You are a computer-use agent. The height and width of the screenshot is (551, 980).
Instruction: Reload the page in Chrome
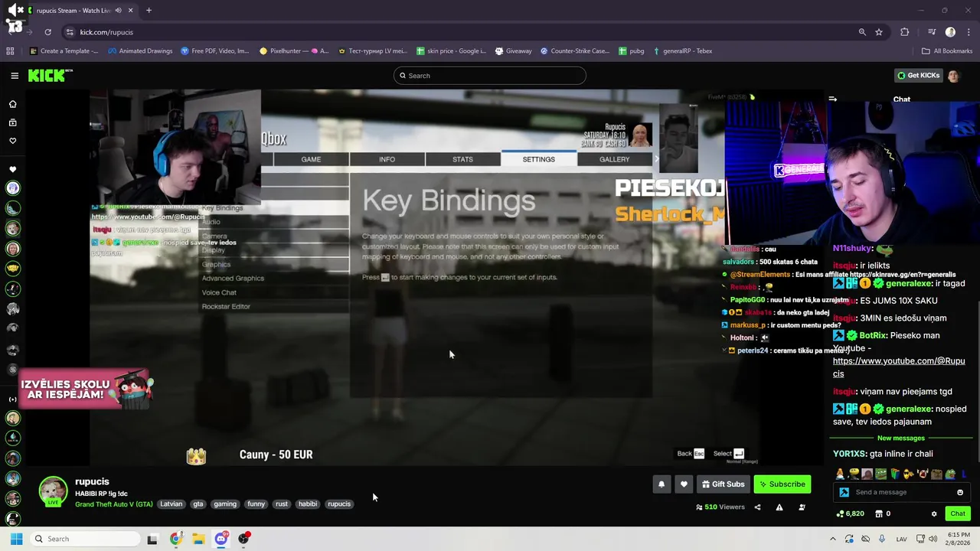coord(47,32)
